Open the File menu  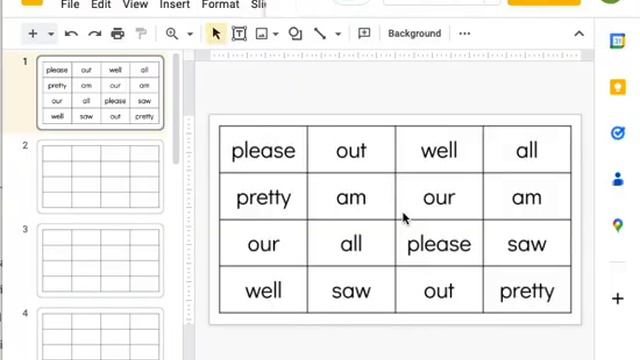click(70, 5)
